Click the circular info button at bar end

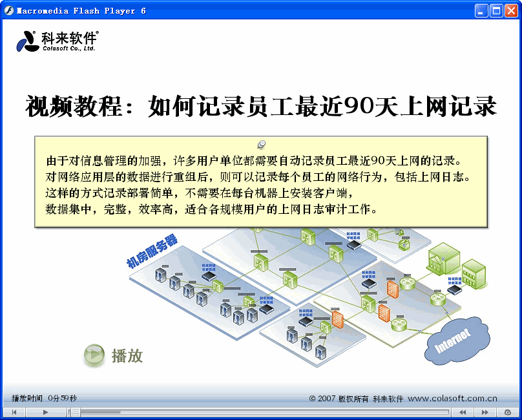click(x=507, y=412)
